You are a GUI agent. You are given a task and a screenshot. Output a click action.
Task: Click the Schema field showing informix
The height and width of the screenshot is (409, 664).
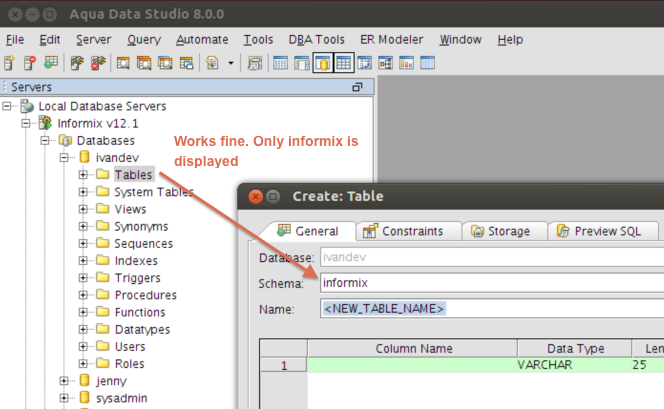(492, 282)
